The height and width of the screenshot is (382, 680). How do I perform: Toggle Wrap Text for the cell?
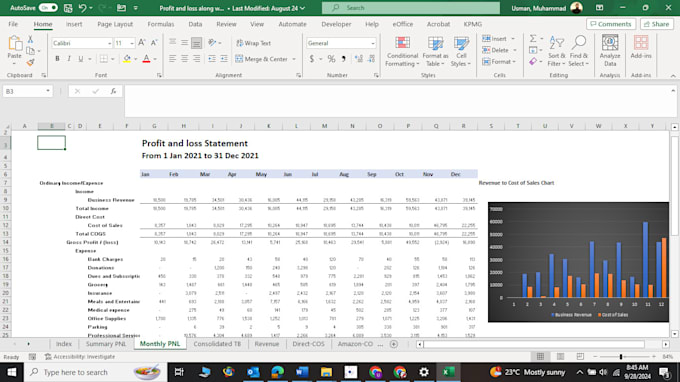point(254,43)
